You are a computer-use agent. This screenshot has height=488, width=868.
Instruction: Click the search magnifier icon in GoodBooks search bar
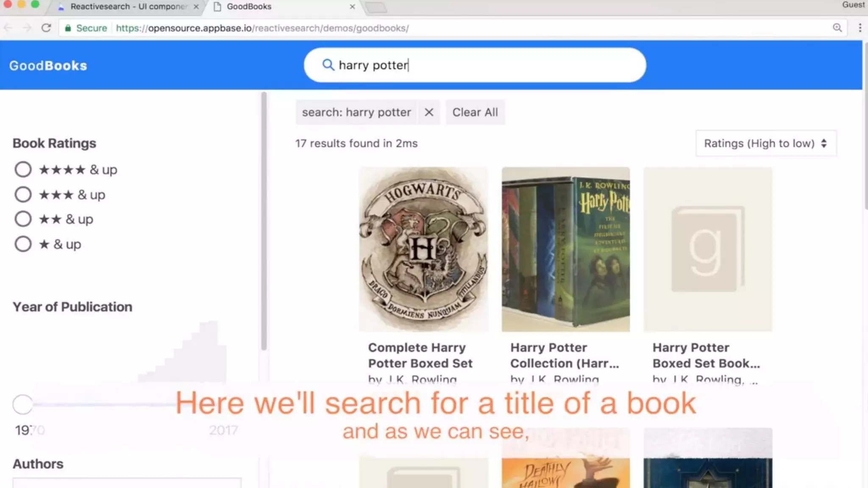(328, 65)
